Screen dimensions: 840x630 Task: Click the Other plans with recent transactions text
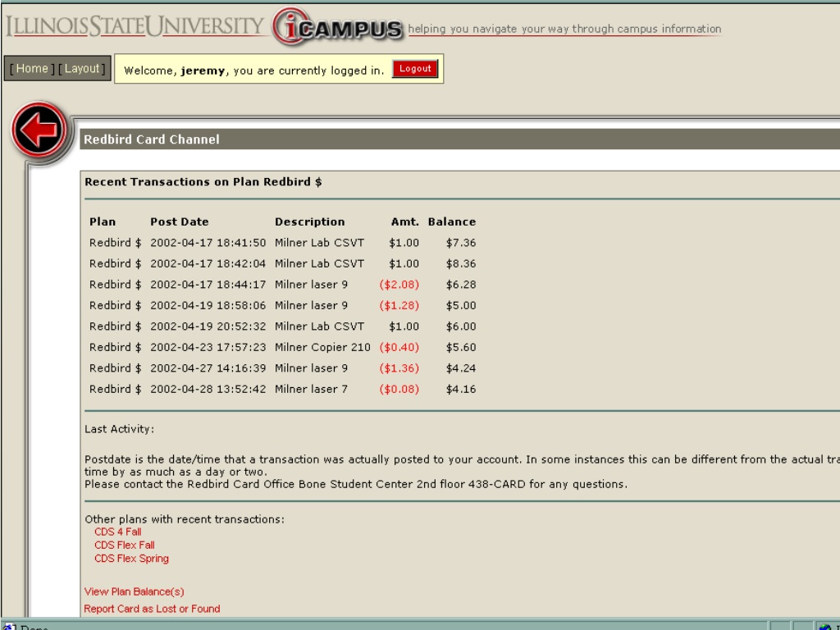185,519
